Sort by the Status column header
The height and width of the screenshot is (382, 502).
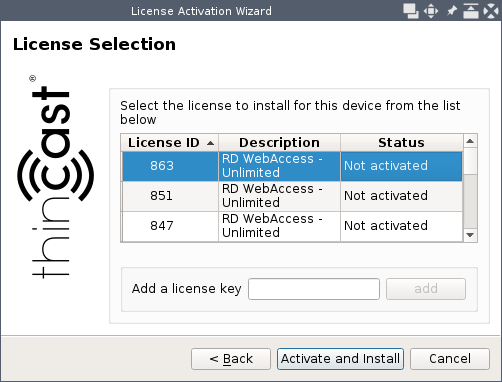pos(401,143)
